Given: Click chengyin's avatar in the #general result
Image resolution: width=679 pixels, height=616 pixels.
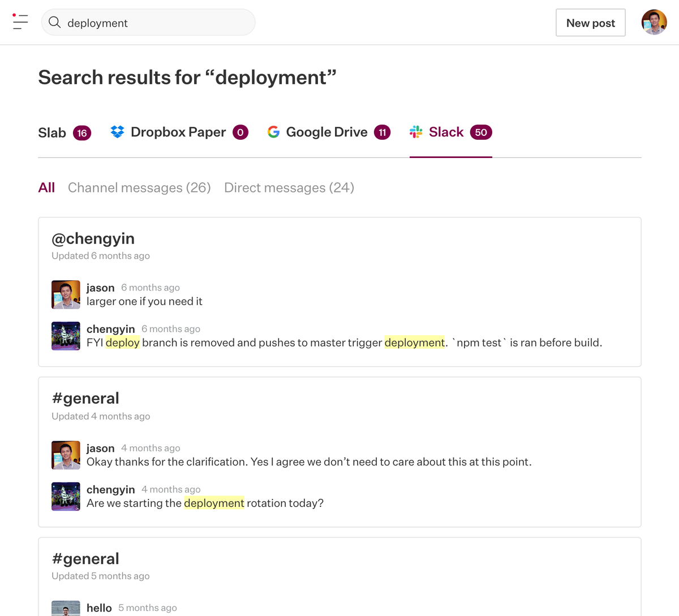Looking at the screenshot, I should 66,496.
